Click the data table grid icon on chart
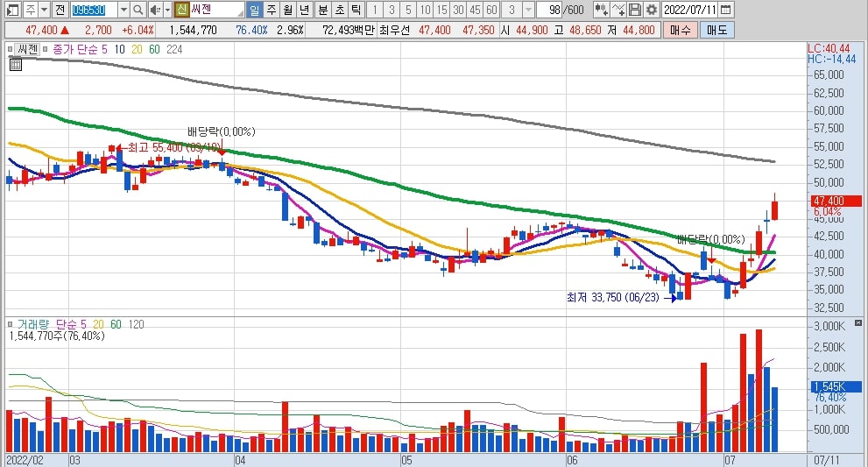Screen dimensions: 868x467 tap(16, 65)
